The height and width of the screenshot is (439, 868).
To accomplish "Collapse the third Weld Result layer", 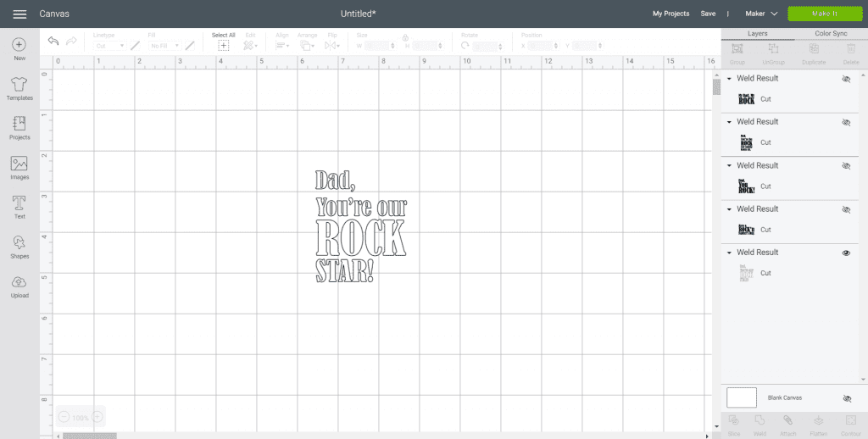I will [729, 165].
